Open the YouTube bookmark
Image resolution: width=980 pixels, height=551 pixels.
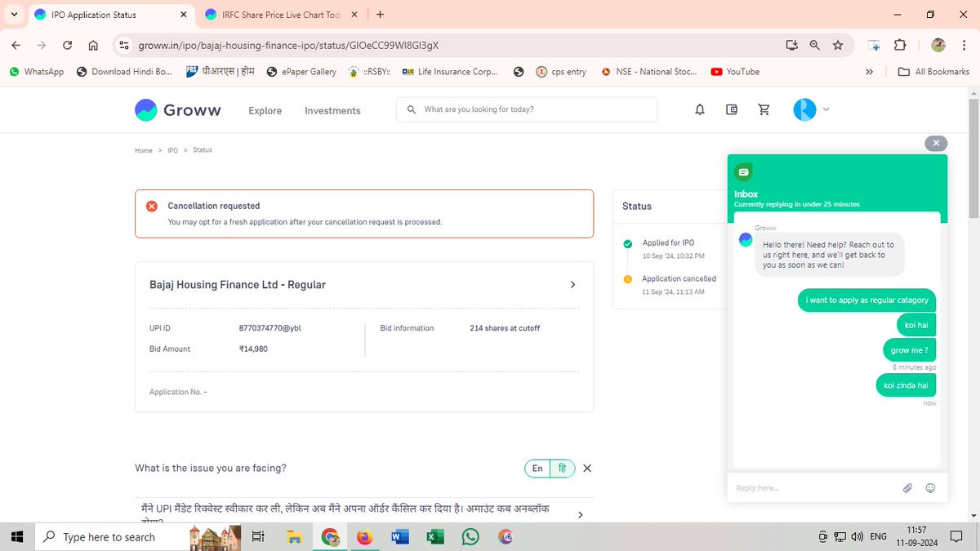(x=735, y=72)
